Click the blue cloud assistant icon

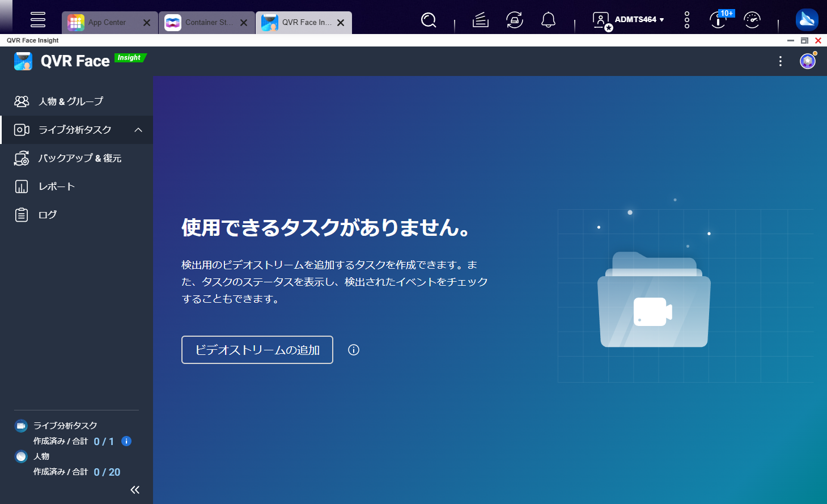807,20
